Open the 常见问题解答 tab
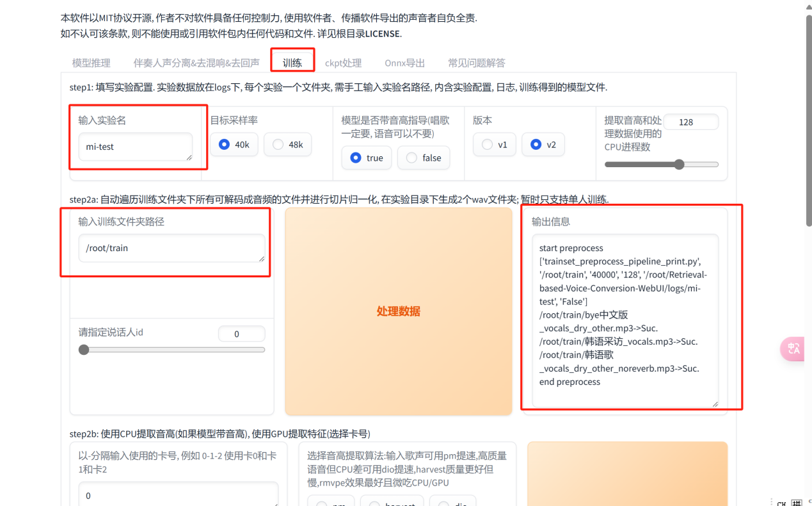 [476, 63]
